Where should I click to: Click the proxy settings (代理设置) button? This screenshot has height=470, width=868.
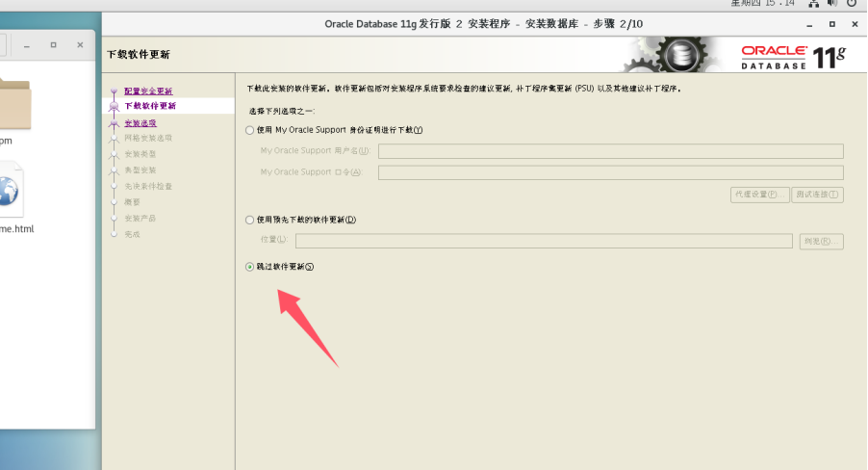click(x=759, y=195)
